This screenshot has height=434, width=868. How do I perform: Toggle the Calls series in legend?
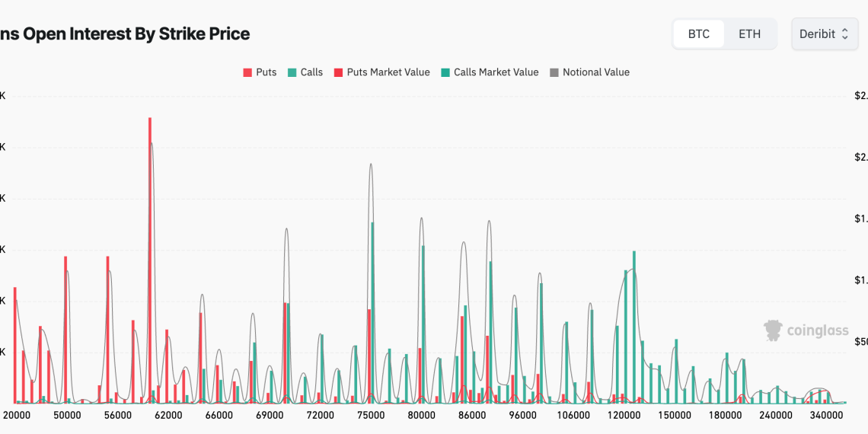click(x=305, y=72)
